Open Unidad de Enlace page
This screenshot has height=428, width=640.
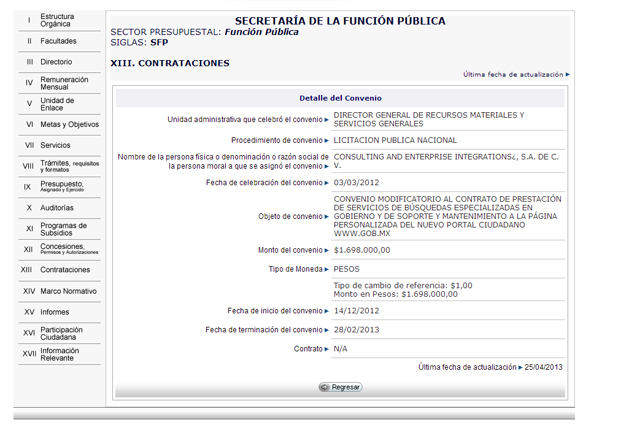pyautogui.click(x=57, y=104)
